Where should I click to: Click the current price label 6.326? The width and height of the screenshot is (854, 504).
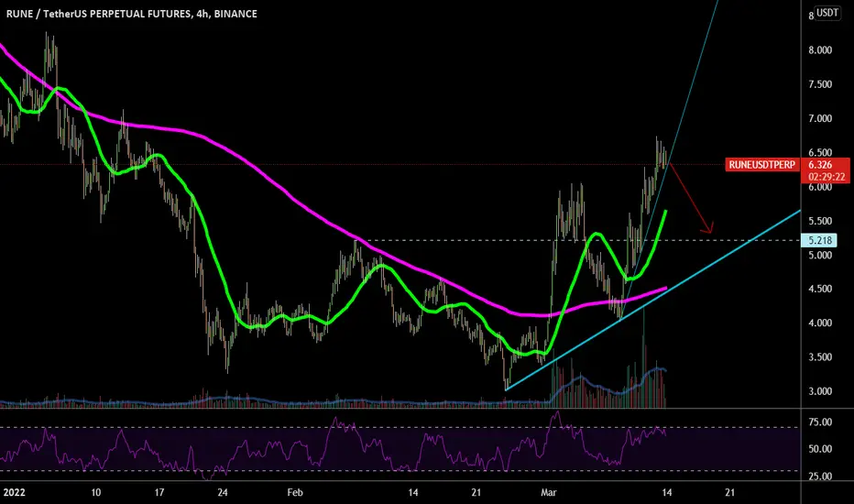pyautogui.click(x=820, y=165)
